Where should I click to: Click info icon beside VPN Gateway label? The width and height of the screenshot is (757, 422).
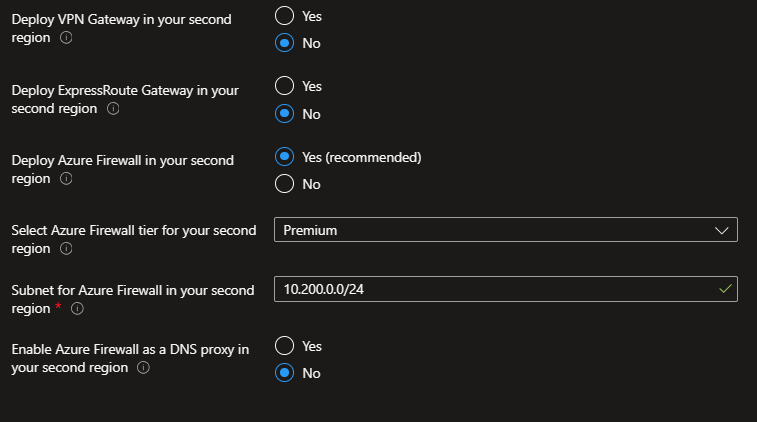click(x=67, y=38)
